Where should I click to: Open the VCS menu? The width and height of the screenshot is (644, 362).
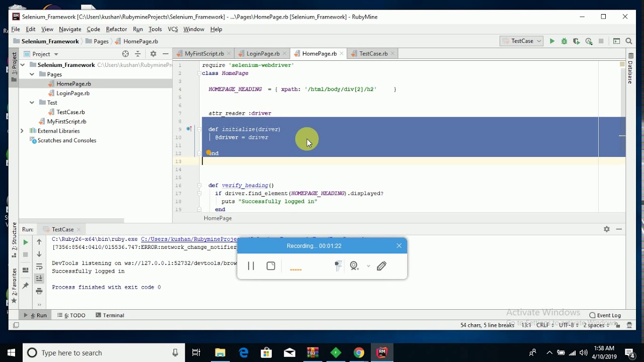(x=173, y=29)
